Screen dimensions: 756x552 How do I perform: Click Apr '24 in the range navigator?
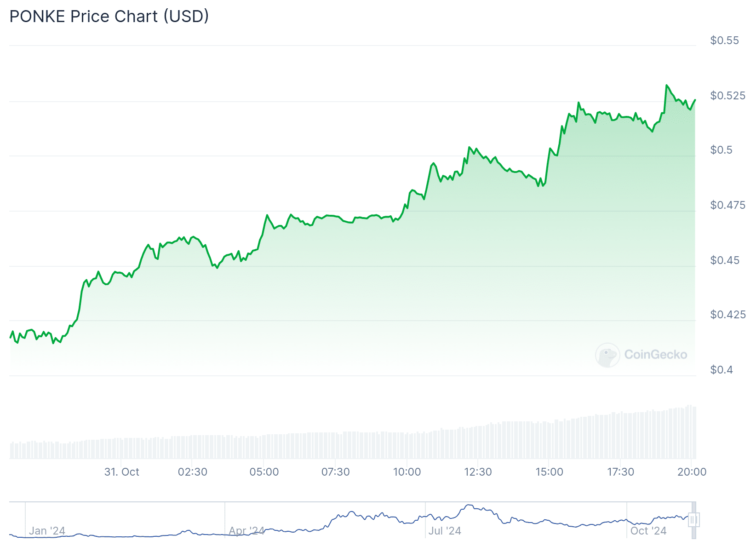(x=246, y=531)
